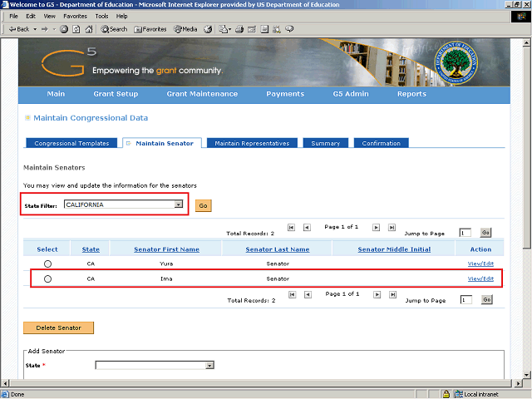Select radio button for senator Ima
This screenshot has height=399, width=532.
(x=48, y=278)
